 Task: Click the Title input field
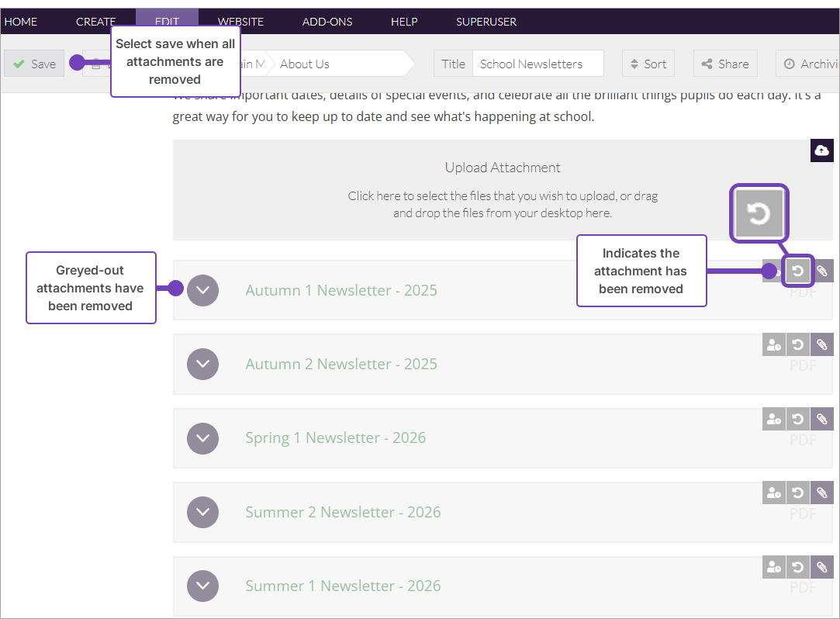coord(538,64)
